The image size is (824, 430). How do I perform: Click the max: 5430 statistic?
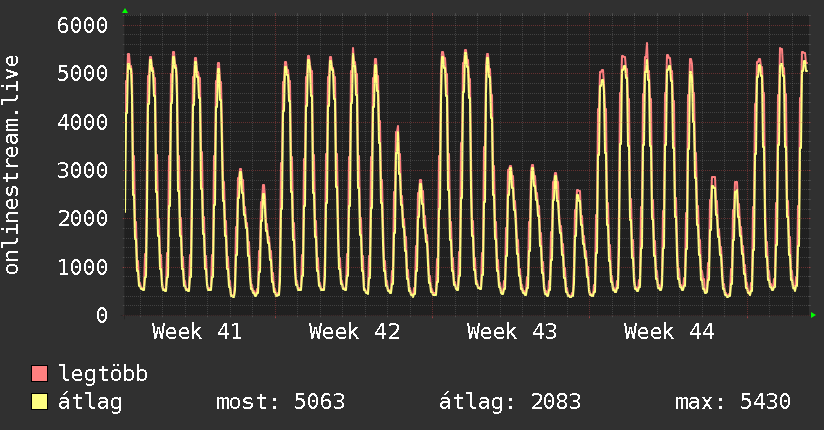pyautogui.click(x=733, y=402)
